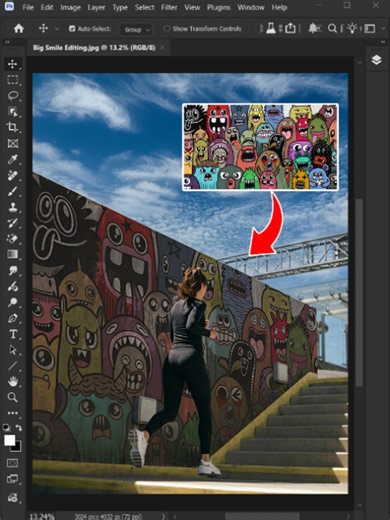Select the History Brush tool
Image resolution: width=390 pixels, height=520 pixels.
click(13, 223)
